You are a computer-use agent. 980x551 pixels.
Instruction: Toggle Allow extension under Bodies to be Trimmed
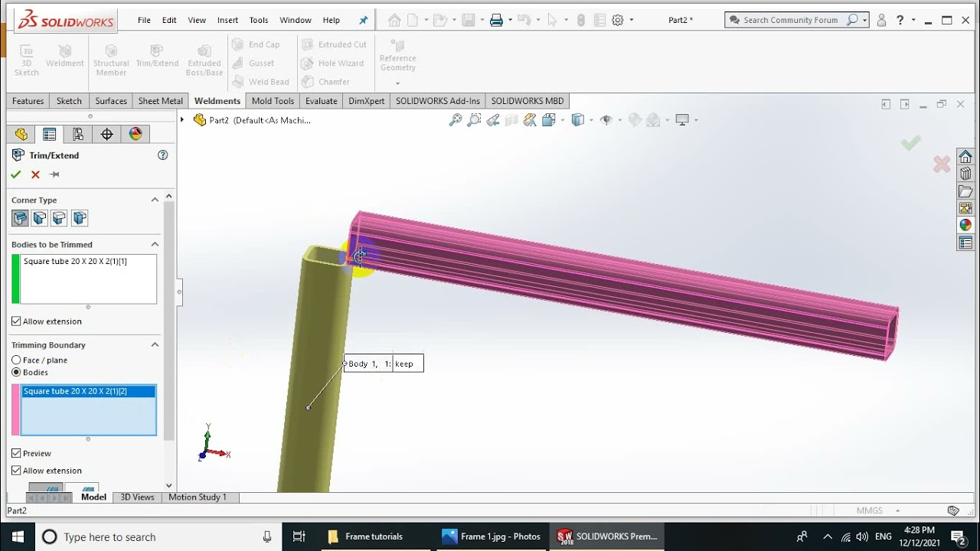point(16,321)
